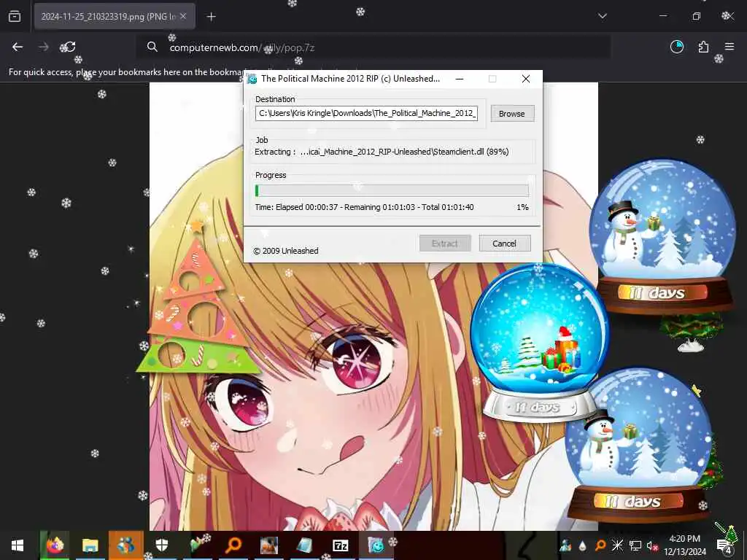Image resolution: width=747 pixels, height=560 pixels.
Task: Edit the Destination path field
Action: 366,113
